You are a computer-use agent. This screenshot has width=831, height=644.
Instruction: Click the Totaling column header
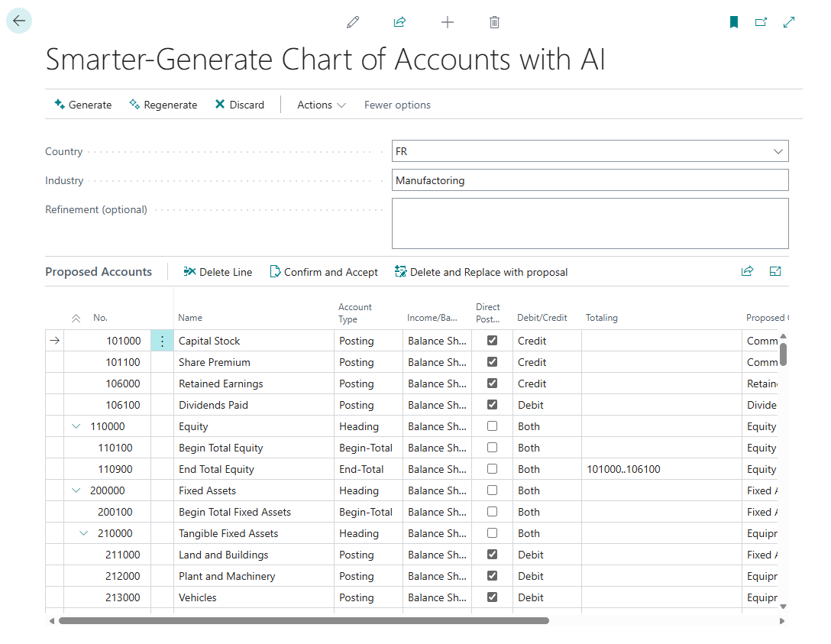tap(602, 318)
